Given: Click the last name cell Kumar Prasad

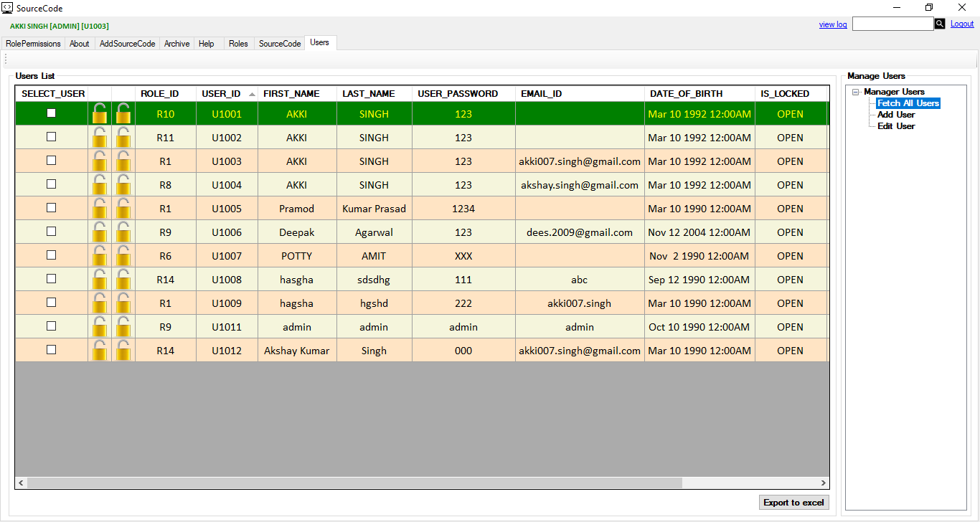Looking at the screenshot, I should tap(374, 209).
